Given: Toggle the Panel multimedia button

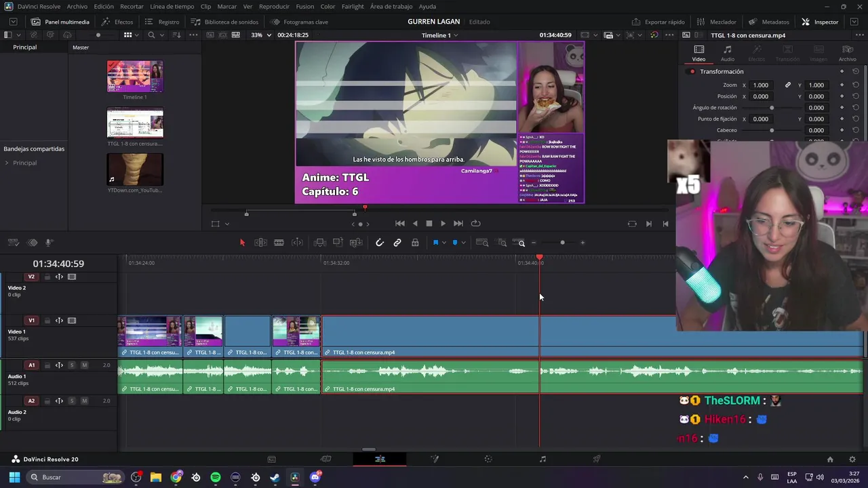Looking at the screenshot, I should 60,22.
